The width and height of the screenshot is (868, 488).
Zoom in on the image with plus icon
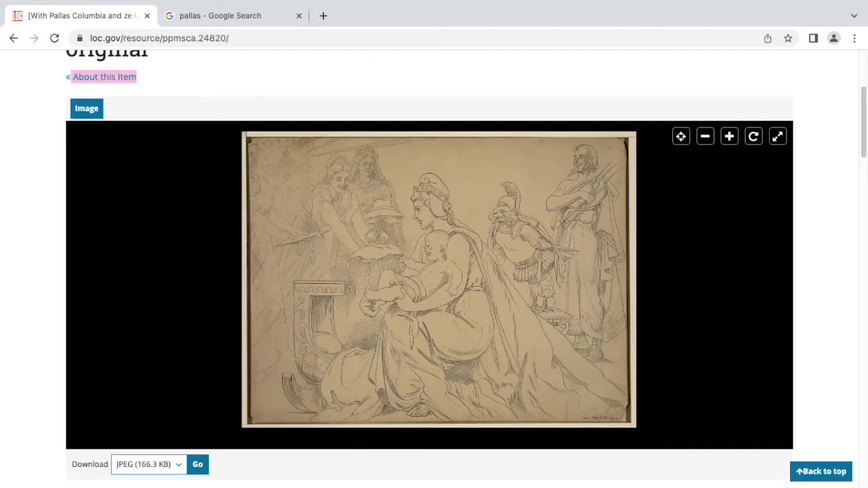(729, 137)
